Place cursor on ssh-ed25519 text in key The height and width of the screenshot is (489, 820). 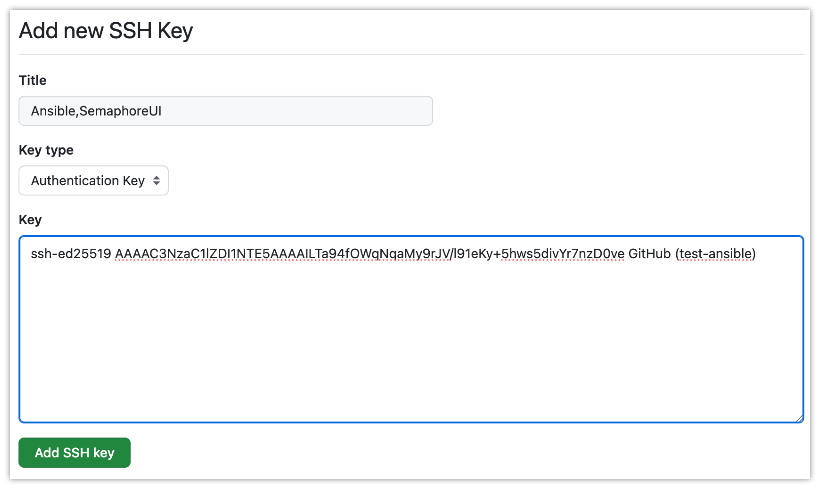[71, 254]
